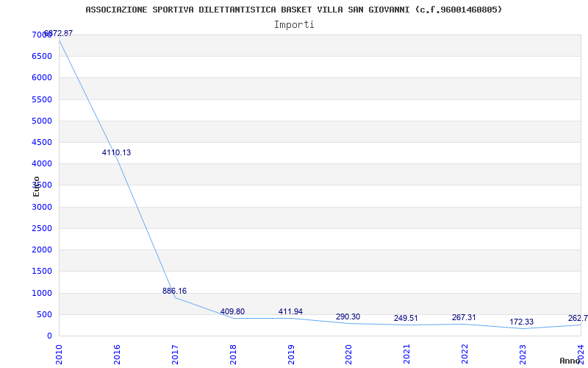Click the 172.33 data label
The height and width of the screenshot is (368, 588).
(x=522, y=322)
